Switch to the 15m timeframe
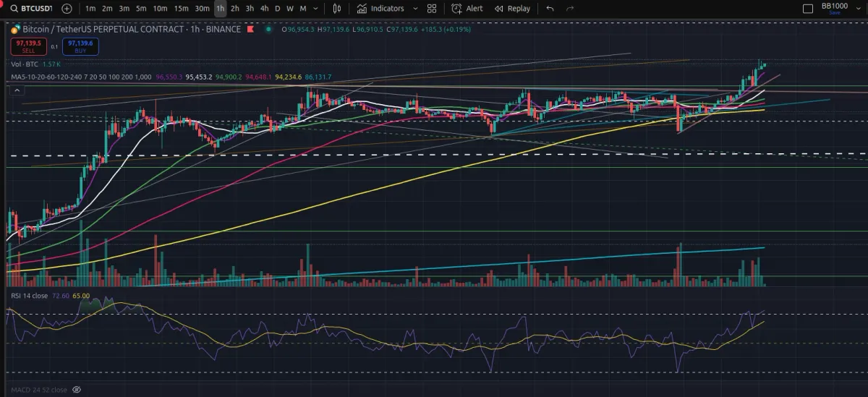The image size is (868, 397). click(x=181, y=9)
